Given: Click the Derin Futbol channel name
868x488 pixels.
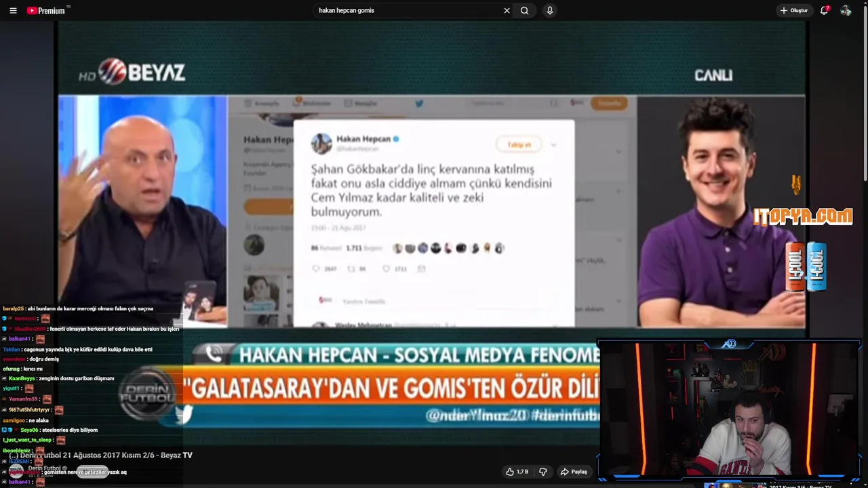Looking at the screenshot, I should 45,468.
